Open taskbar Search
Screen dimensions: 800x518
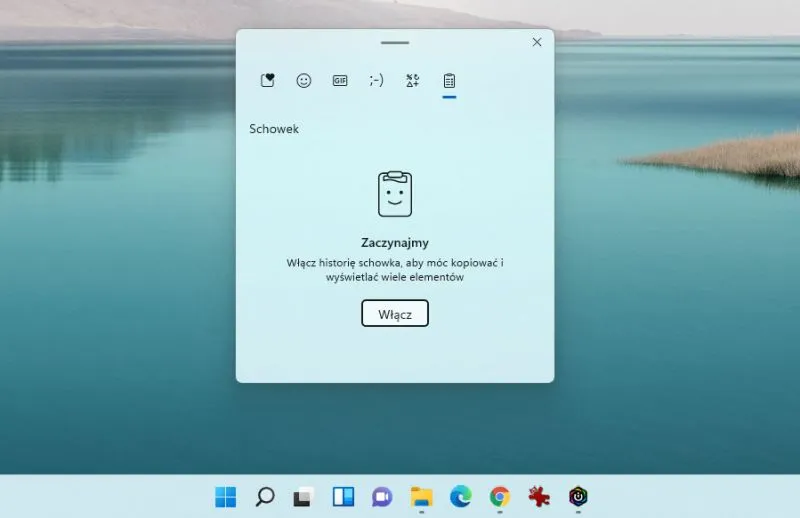[x=265, y=497]
